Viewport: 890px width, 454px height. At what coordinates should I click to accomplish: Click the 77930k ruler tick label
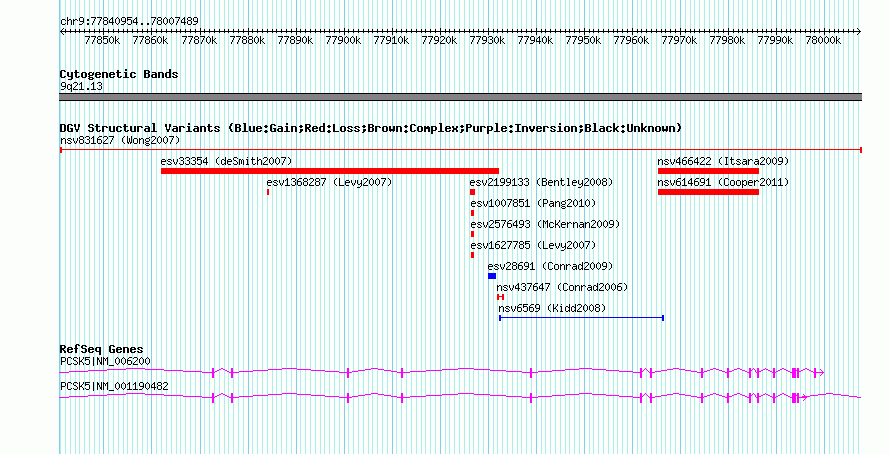(x=488, y=40)
